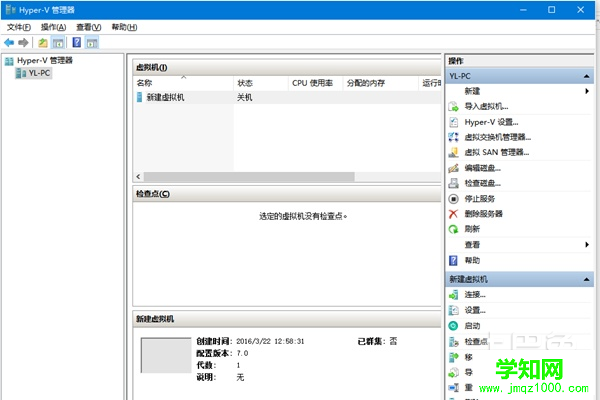
Task: Sort by the 分配的内存 column header
Action: 381,83
